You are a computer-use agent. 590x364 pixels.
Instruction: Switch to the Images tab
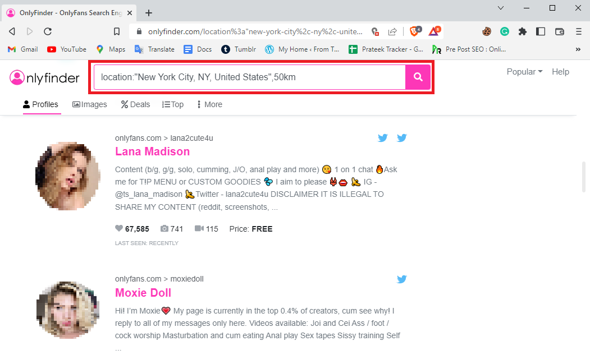click(x=89, y=104)
